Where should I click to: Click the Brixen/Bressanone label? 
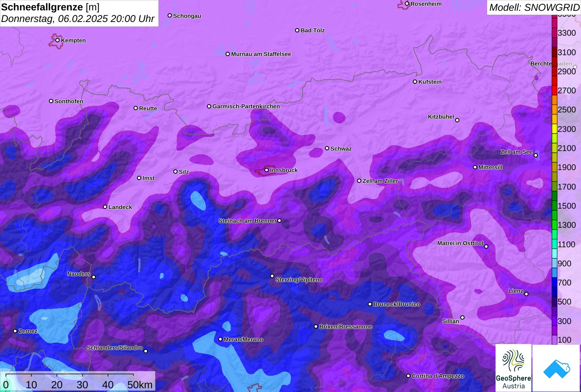click(x=346, y=326)
